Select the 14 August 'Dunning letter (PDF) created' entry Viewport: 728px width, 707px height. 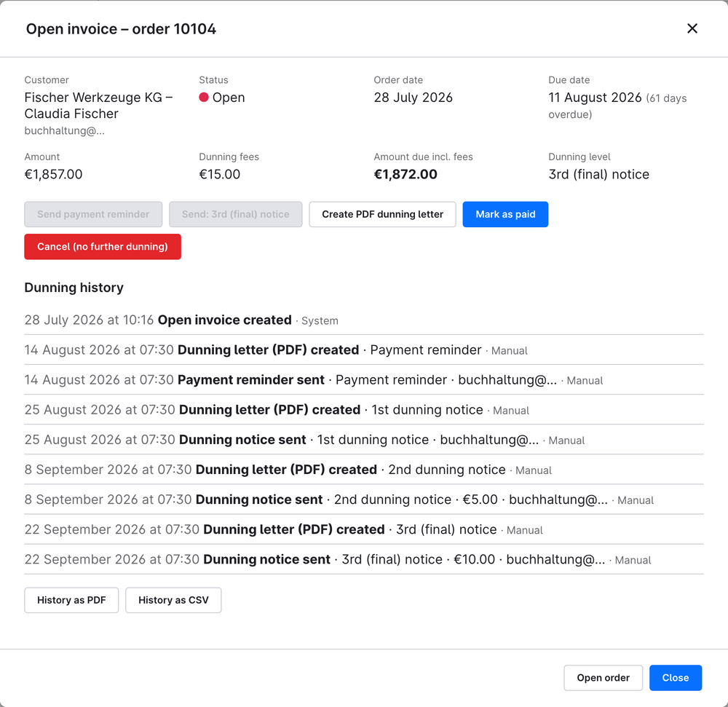[364, 349]
